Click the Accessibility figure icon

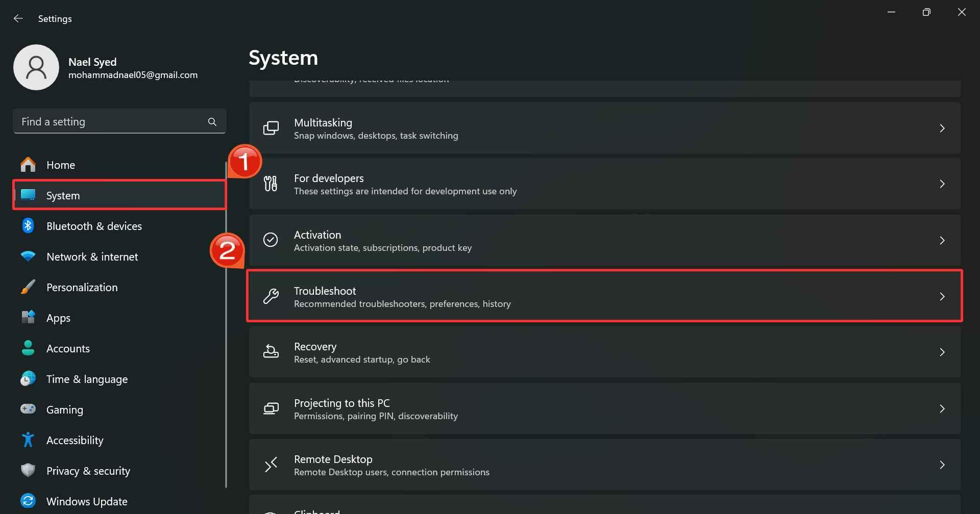tap(28, 440)
